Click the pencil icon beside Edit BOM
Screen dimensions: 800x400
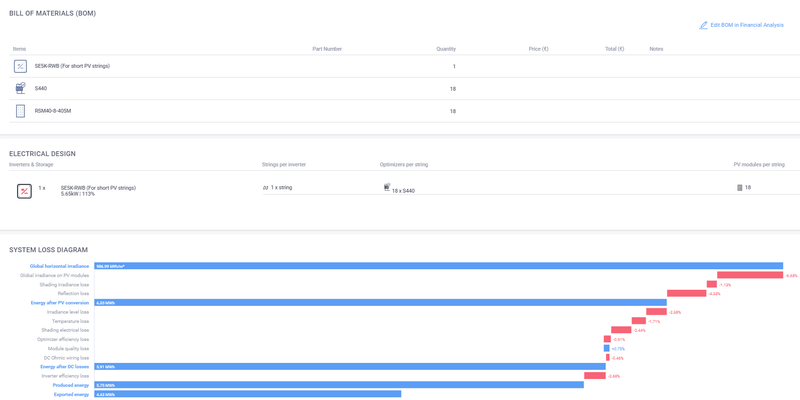(703, 25)
